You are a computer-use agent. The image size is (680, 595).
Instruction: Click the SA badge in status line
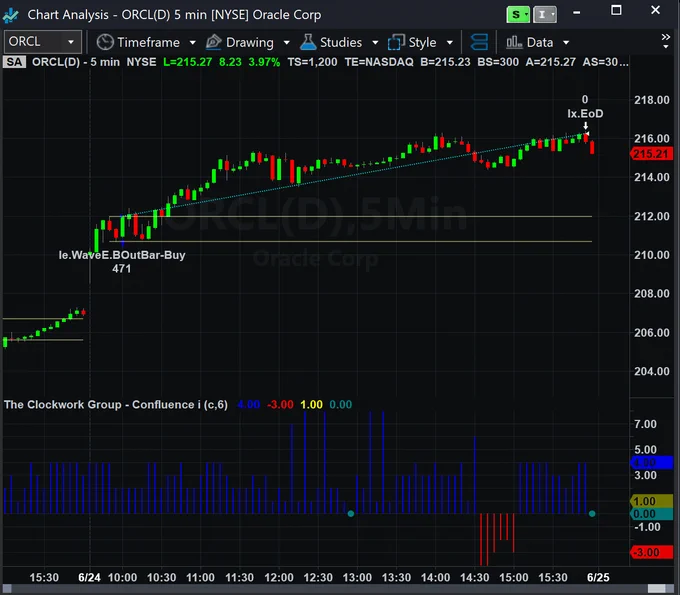14,62
